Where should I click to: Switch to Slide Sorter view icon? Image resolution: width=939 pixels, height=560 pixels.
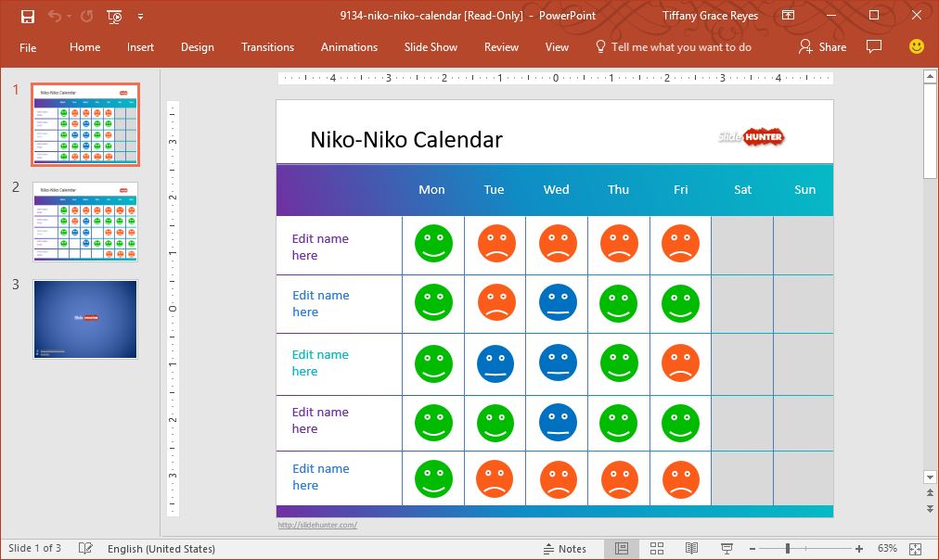click(x=657, y=549)
